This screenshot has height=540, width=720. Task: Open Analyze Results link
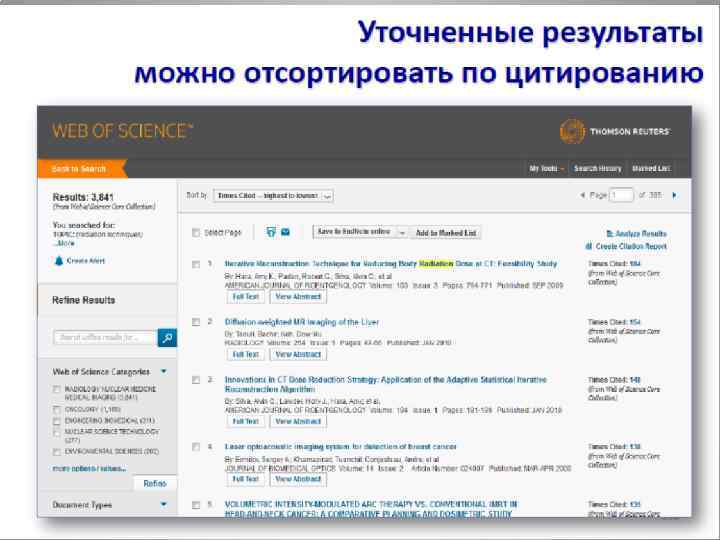pyautogui.click(x=636, y=234)
